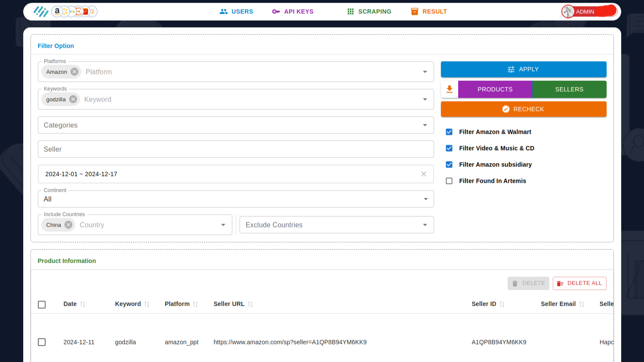Open the Users section

(236, 12)
